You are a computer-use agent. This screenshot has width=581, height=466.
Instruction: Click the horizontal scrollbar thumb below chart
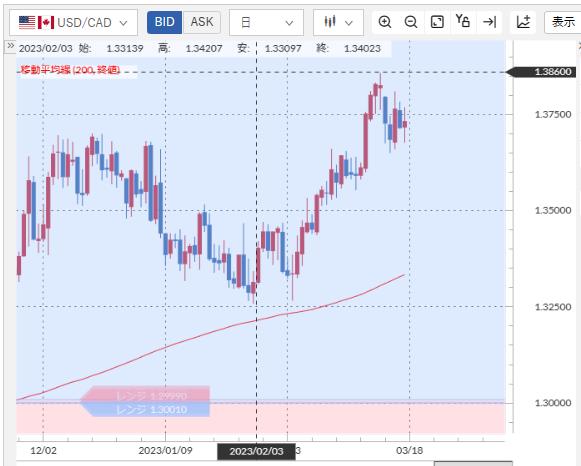pyautogui.click(x=473, y=463)
